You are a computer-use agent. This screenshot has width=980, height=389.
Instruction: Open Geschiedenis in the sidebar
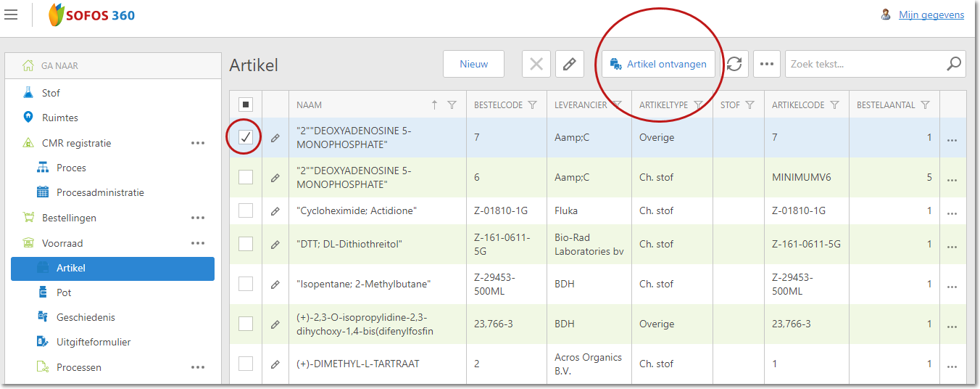pos(86,317)
